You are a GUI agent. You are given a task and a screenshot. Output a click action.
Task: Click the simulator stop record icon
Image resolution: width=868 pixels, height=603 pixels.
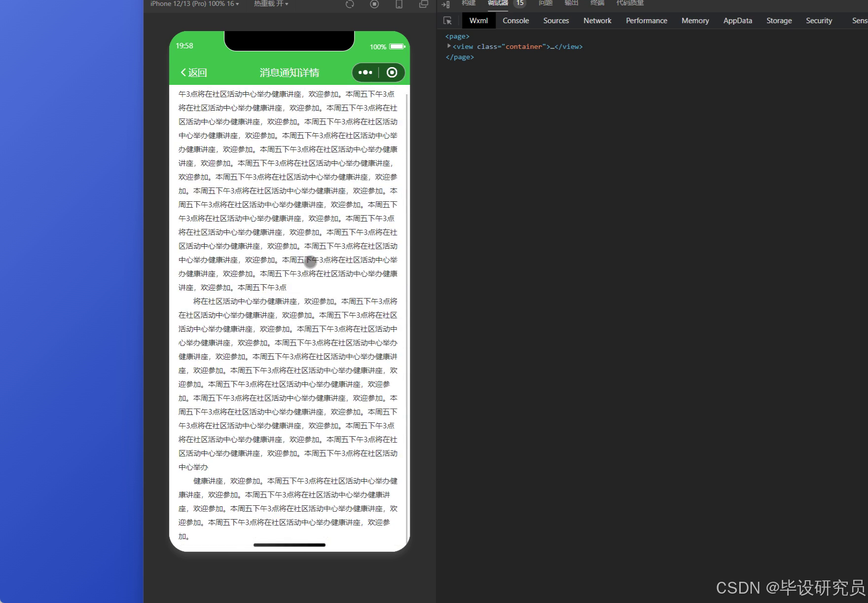[x=374, y=4]
